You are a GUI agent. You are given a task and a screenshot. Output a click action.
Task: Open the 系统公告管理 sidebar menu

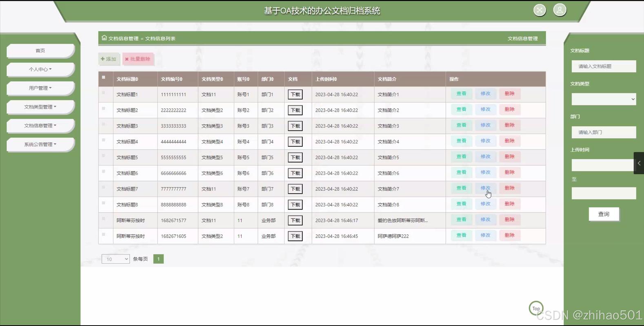tap(40, 144)
